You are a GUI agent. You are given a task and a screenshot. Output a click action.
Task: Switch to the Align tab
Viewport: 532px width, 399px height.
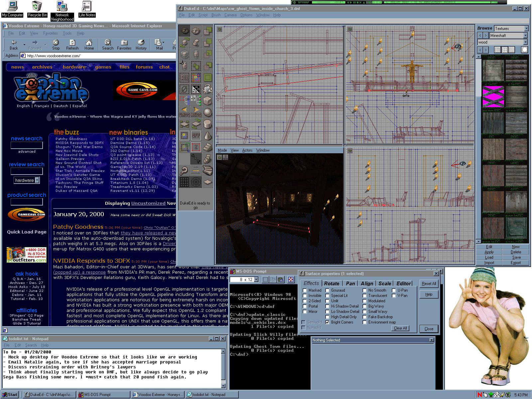click(367, 283)
